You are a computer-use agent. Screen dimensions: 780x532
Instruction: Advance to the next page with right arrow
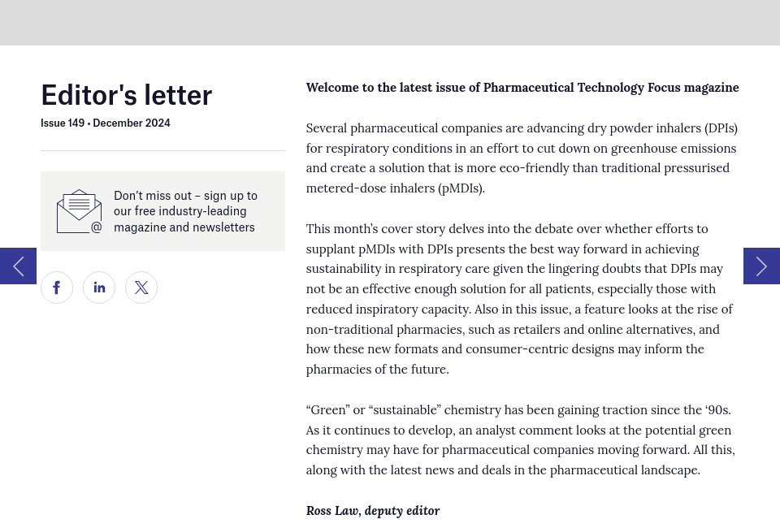[761, 266]
